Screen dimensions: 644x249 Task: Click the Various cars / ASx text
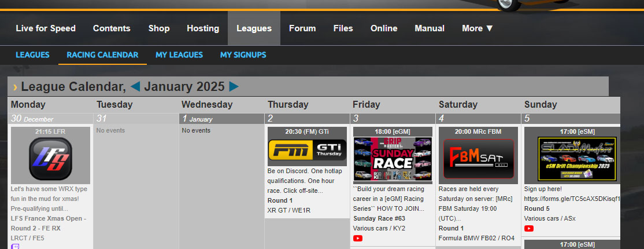coord(550,218)
